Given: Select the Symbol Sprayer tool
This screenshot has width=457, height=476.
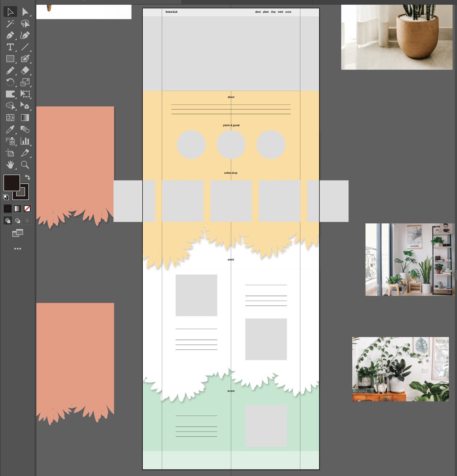Looking at the screenshot, I should [10, 141].
